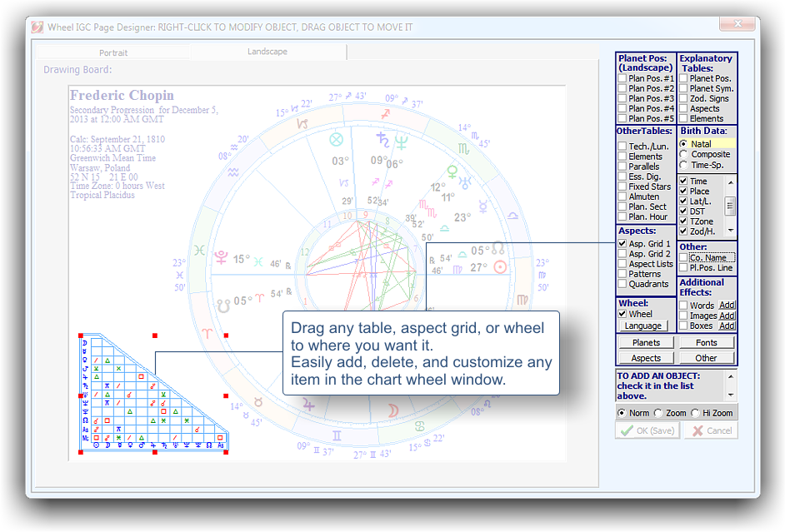Toggle the Lat/L. birth data item
The height and width of the screenshot is (532, 785).
pos(683,201)
